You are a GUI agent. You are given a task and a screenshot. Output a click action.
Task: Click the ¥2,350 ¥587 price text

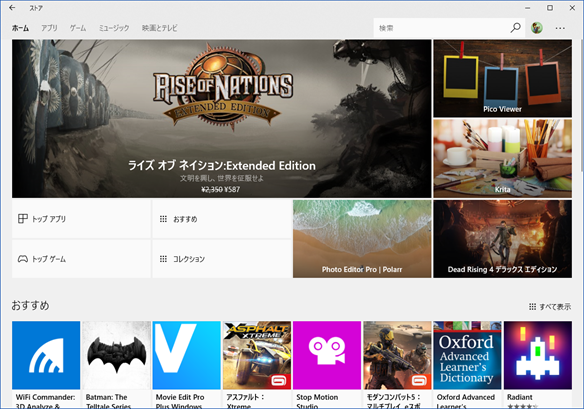(220, 189)
